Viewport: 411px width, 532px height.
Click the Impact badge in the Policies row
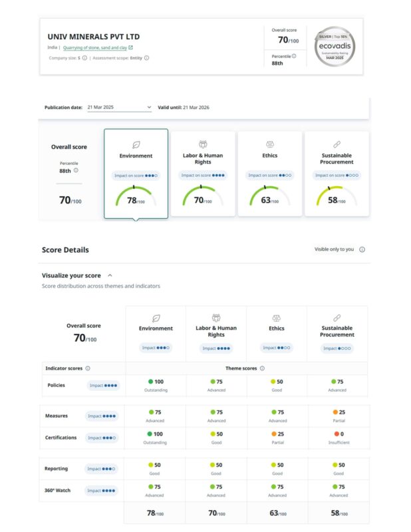coord(102,385)
